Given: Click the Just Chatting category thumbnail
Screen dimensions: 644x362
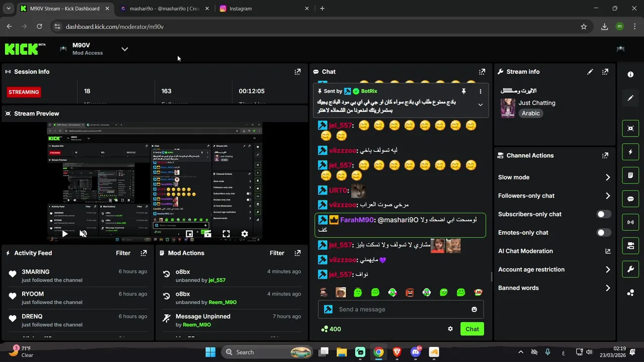Looking at the screenshot, I should pyautogui.click(x=508, y=108).
